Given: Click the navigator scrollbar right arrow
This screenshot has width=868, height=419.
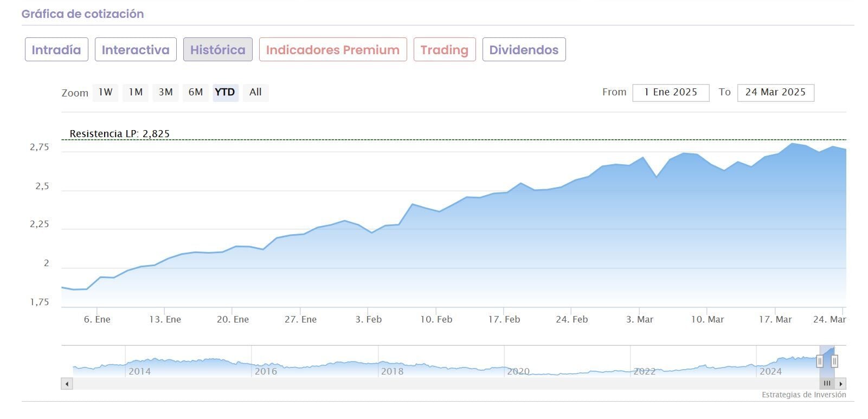Looking at the screenshot, I should (x=840, y=384).
